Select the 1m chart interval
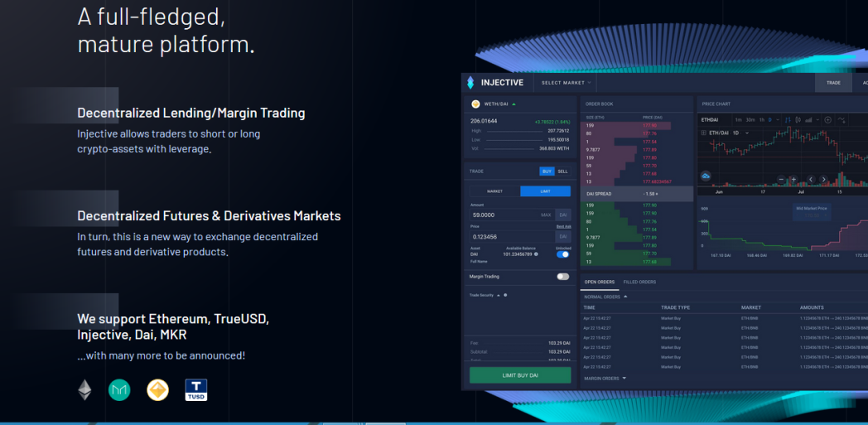The width and height of the screenshot is (868, 425). pyautogui.click(x=739, y=119)
